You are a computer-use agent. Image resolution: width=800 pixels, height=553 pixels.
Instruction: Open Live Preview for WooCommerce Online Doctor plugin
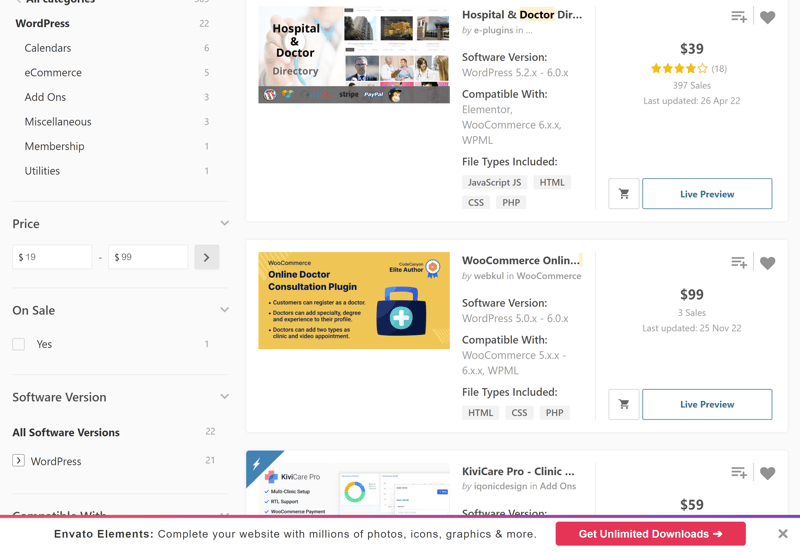point(707,405)
